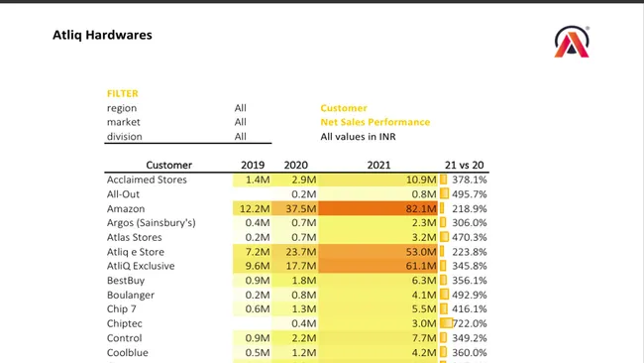This screenshot has width=644, height=363.
Task: Click Atliq e Store 2021 value 53.0M
Action: pos(421,252)
